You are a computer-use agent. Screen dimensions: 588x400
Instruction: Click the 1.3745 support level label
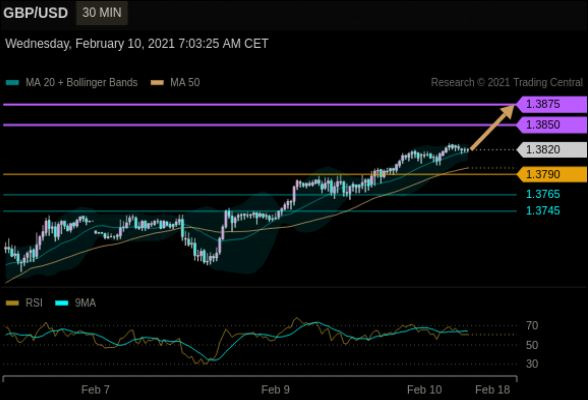[543, 211]
